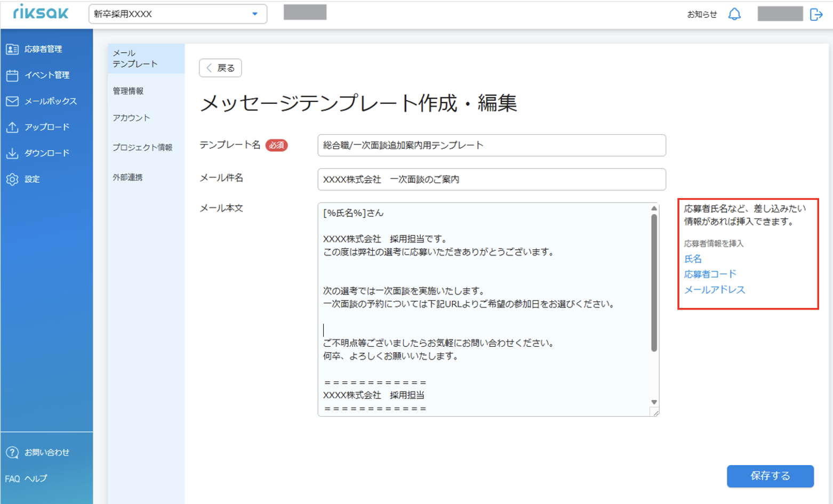833x504 pixels.
Task: Click the 必須 badge
Action: click(276, 145)
